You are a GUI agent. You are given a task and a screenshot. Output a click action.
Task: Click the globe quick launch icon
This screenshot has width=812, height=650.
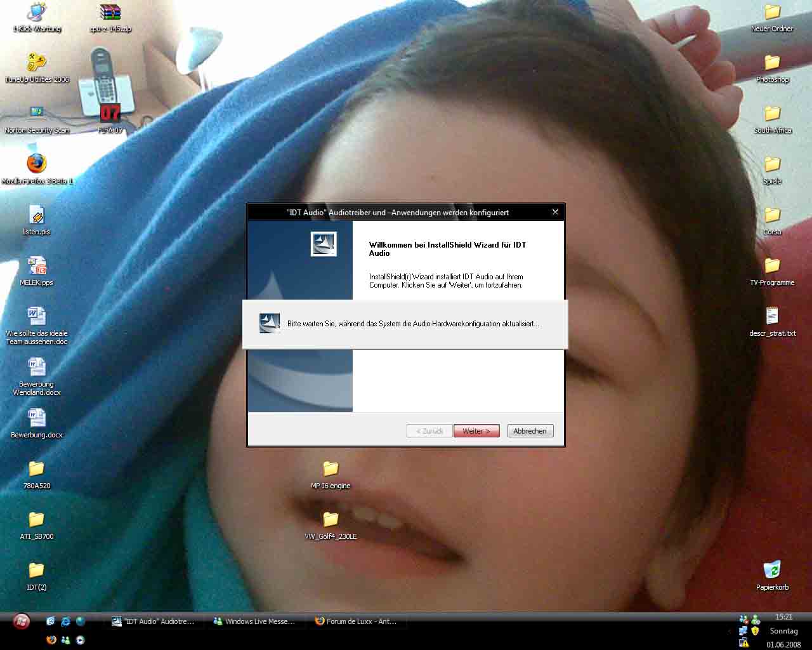pyautogui.click(x=80, y=621)
